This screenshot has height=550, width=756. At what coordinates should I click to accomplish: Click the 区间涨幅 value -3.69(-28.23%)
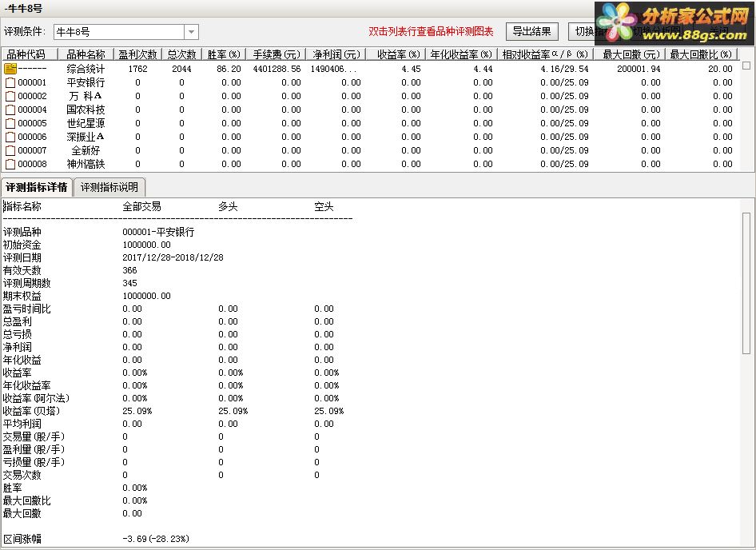156,539
